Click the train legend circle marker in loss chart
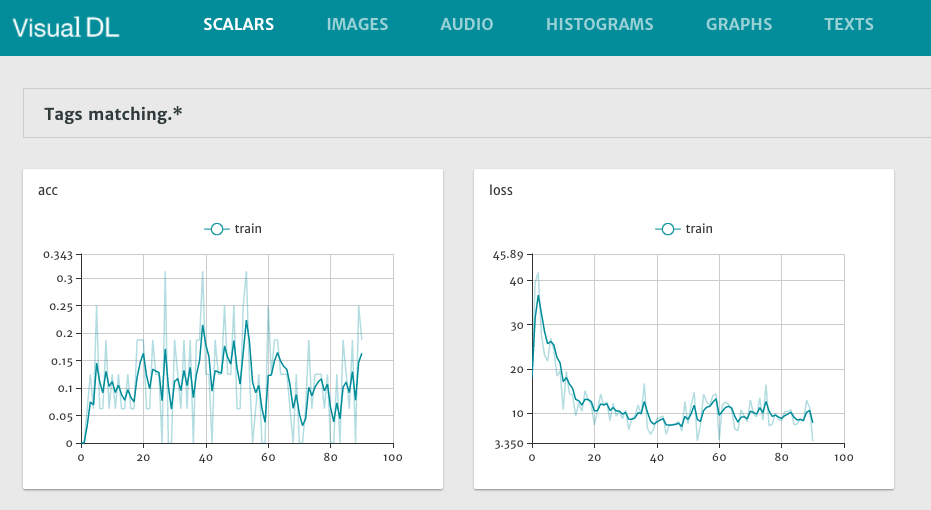This screenshot has width=931, height=510. [x=667, y=229]
